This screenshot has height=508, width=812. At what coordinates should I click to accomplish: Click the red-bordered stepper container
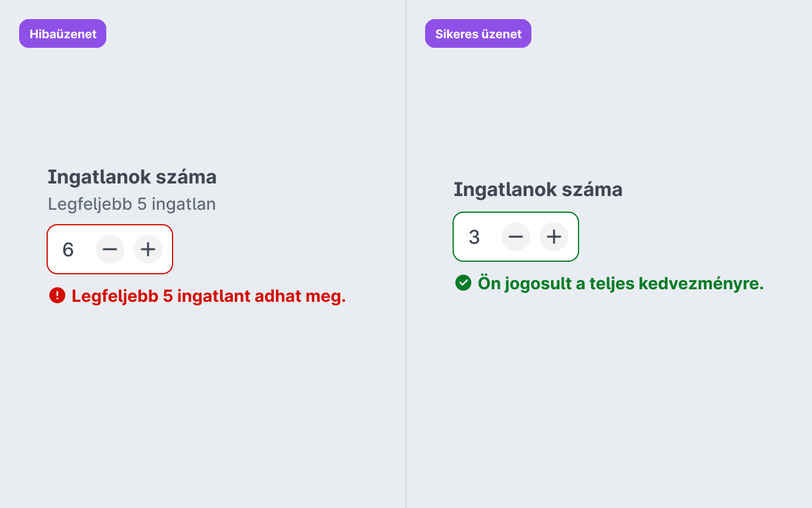pos(110,249)
